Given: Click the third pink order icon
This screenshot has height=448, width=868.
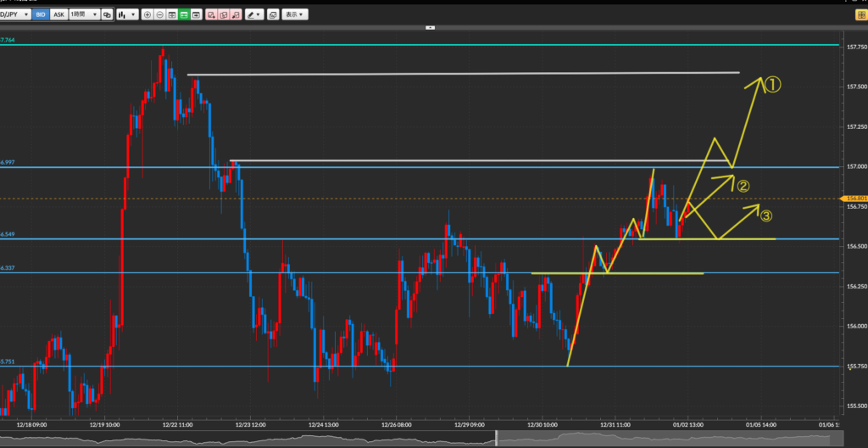Looking at the screenshot, I should point(235,14).
